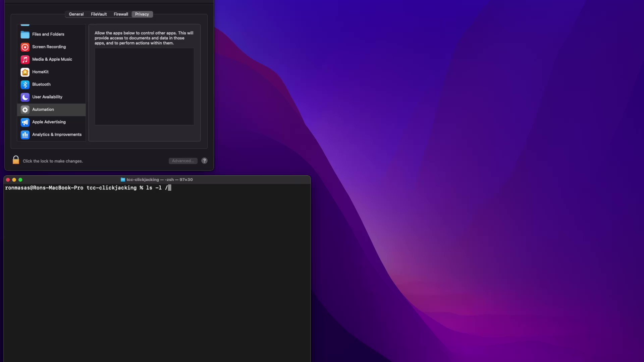644x362 pixels.
Task: Switch to the General tab
Action: 76,14
